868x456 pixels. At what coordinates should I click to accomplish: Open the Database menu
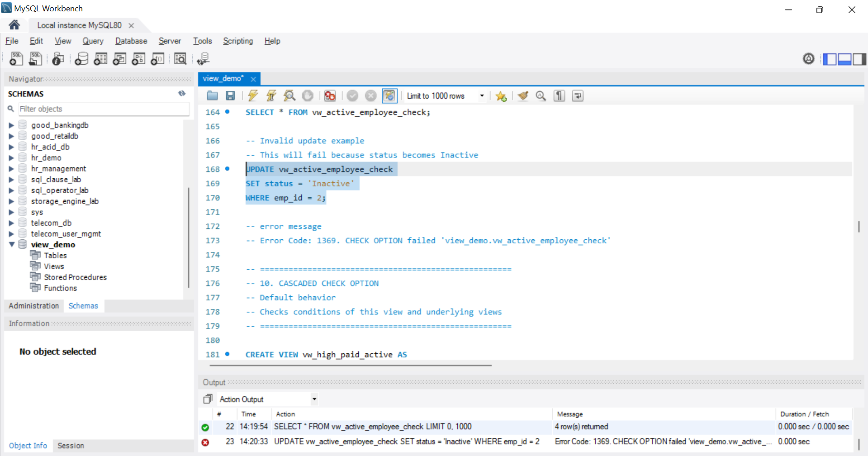click(x=131, y=41)
